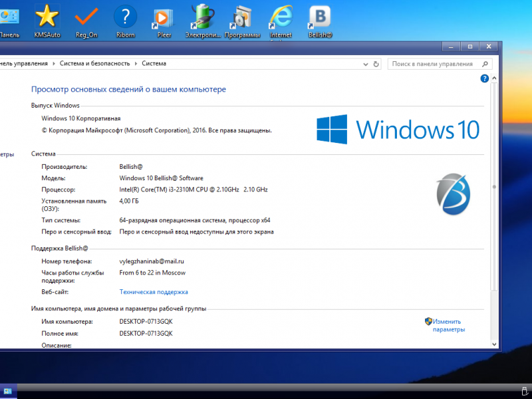Click the From 6 to 22 in Moscow text

pyautogui.click(x=152, y=273)
